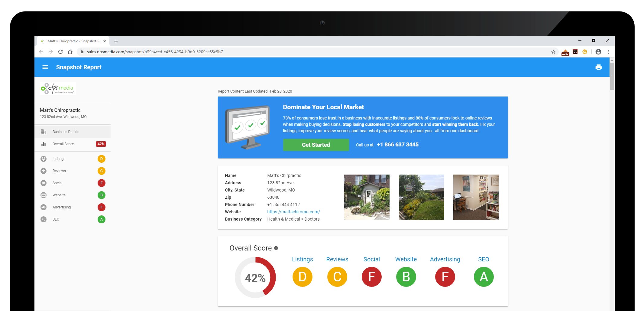The width and height of the screenshot is (644, 311).
Task: Open the office interior photo thumbnail
Action: [476, 197]
